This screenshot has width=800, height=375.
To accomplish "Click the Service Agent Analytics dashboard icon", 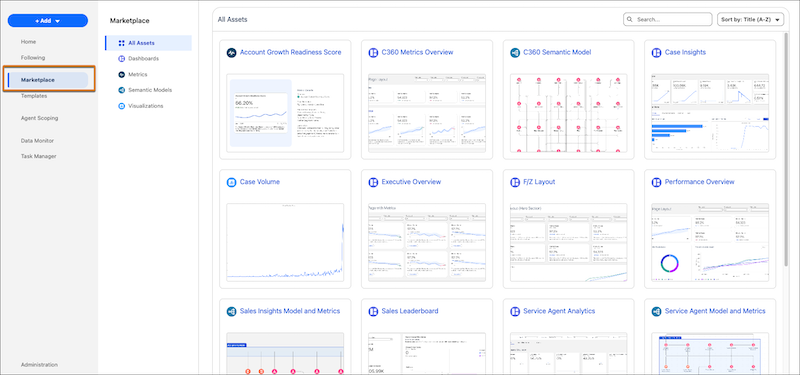I will coord(514,311).
